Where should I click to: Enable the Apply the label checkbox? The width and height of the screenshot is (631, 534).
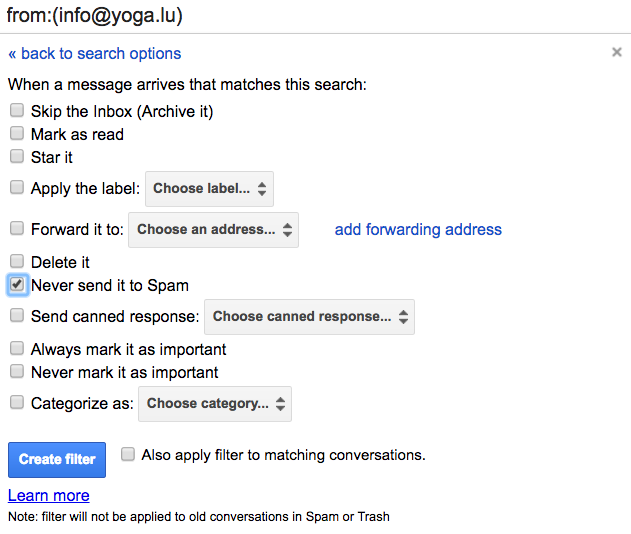coord(17,187)
